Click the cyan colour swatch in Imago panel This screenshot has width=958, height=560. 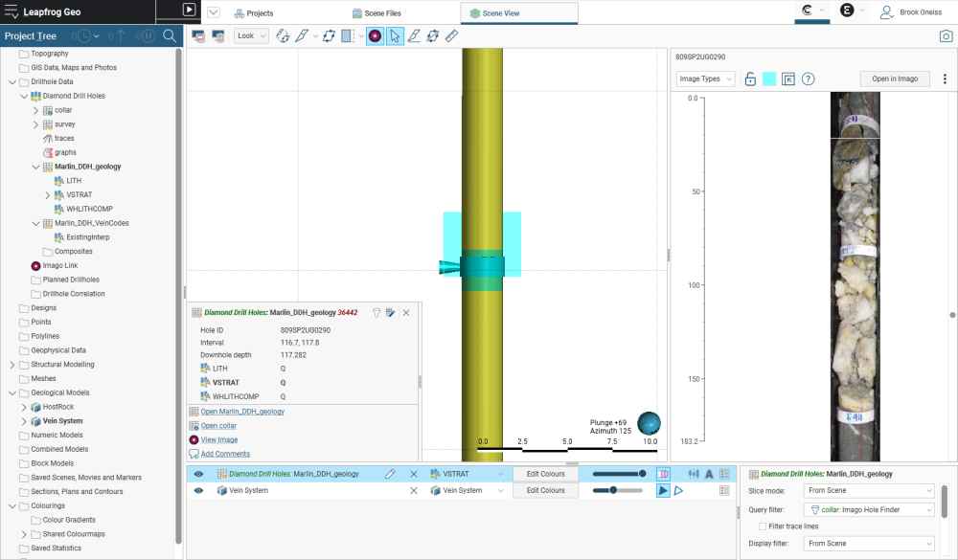click(769, 78)
